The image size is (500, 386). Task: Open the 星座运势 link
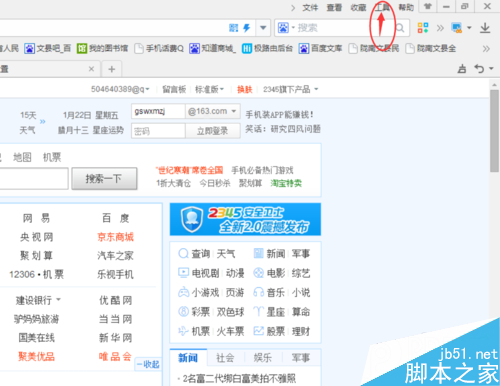108,130
